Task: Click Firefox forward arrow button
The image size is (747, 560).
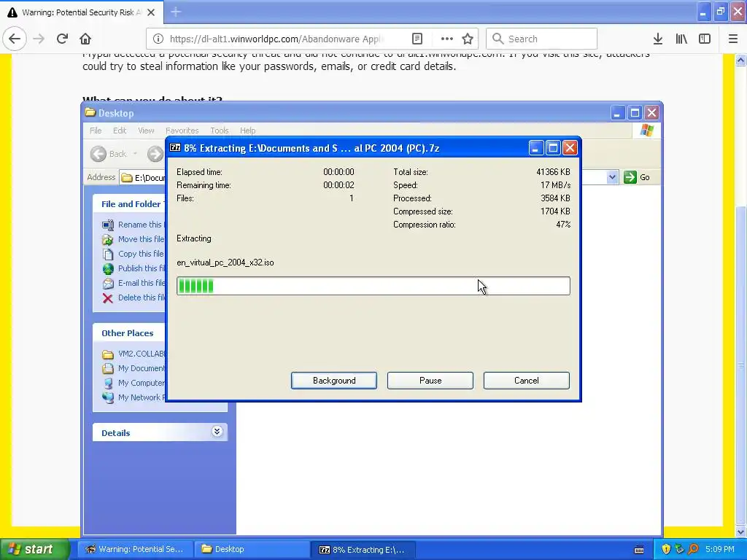Action: [39, 39]
